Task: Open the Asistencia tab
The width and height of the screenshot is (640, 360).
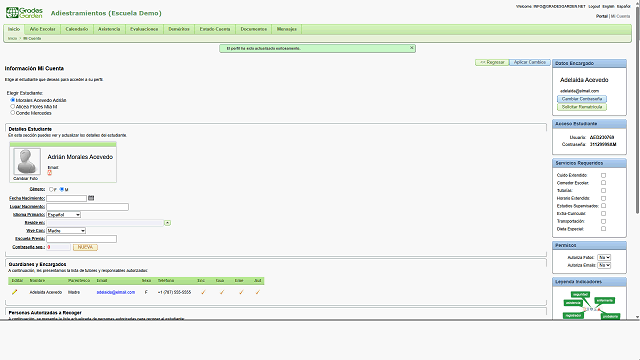Action: (109, 29)
